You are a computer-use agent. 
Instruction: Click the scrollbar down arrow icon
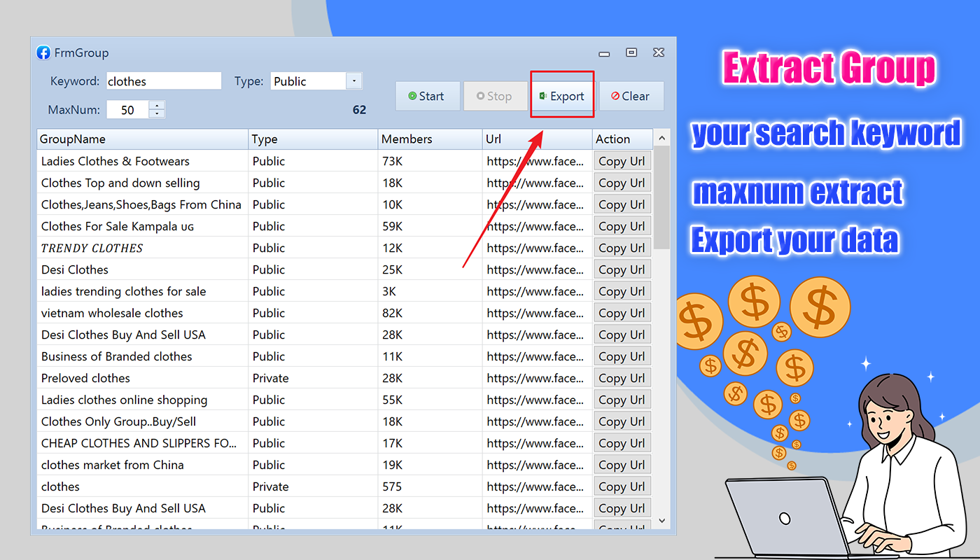(661, 520)
